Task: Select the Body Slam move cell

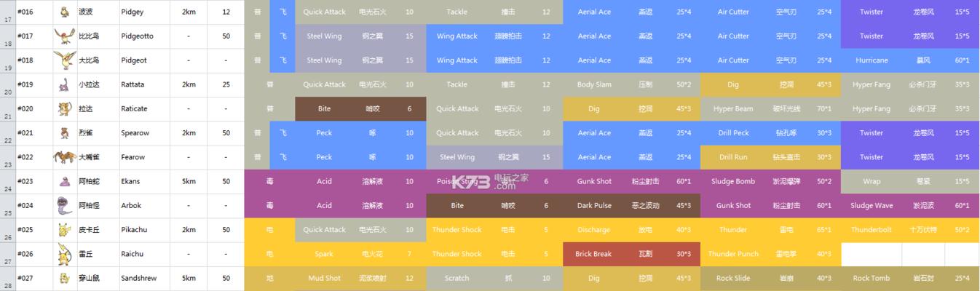Action: pos(594,85)
